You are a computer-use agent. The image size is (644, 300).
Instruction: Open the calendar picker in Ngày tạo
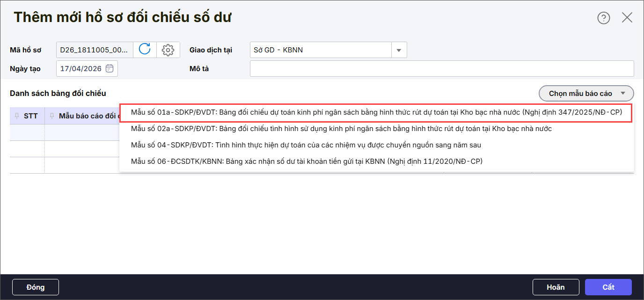[x=110, y=68]
